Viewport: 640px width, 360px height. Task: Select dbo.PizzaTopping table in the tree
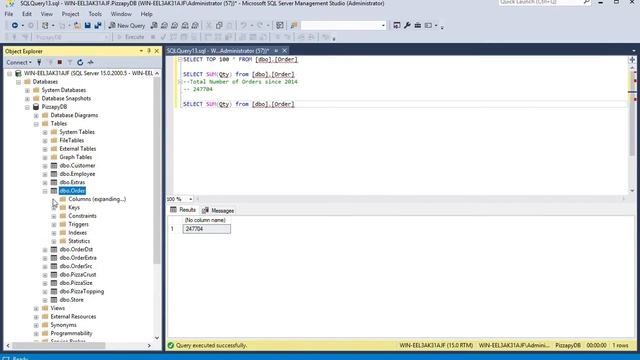(82, 291)
